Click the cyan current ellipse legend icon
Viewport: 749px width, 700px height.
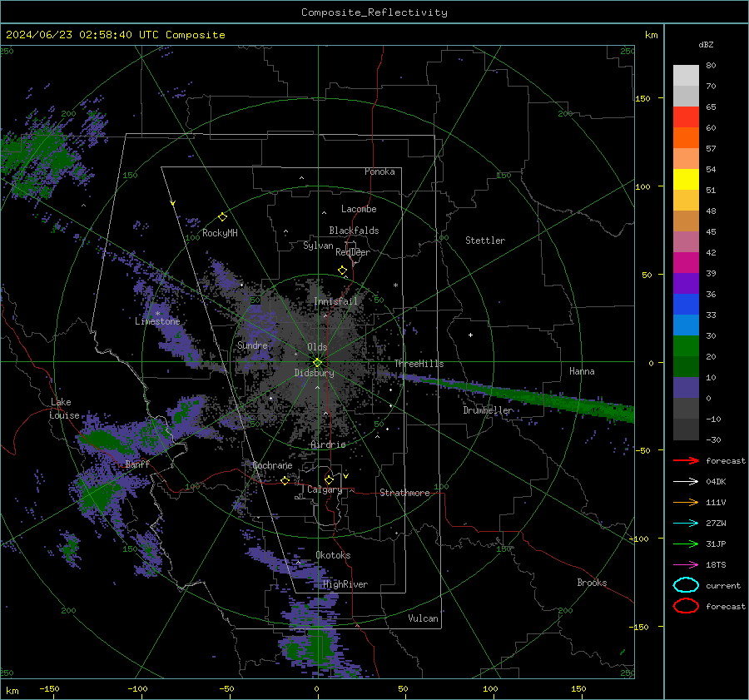pyautogui.click(x=686, y=585)
